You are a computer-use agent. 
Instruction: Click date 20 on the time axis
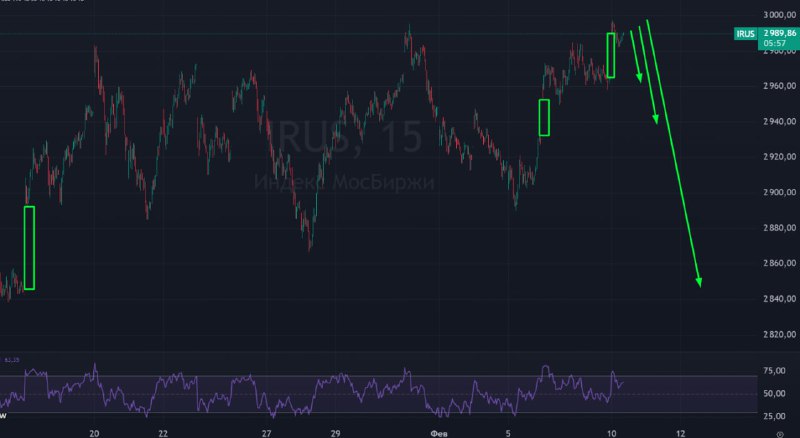[94, 434]
